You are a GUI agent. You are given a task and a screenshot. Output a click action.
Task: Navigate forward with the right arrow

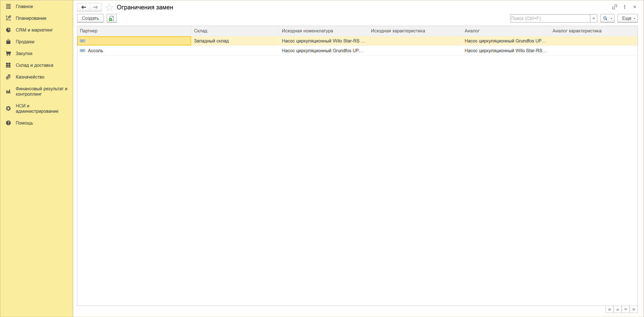pyautogui.click(x=96, y=7)
